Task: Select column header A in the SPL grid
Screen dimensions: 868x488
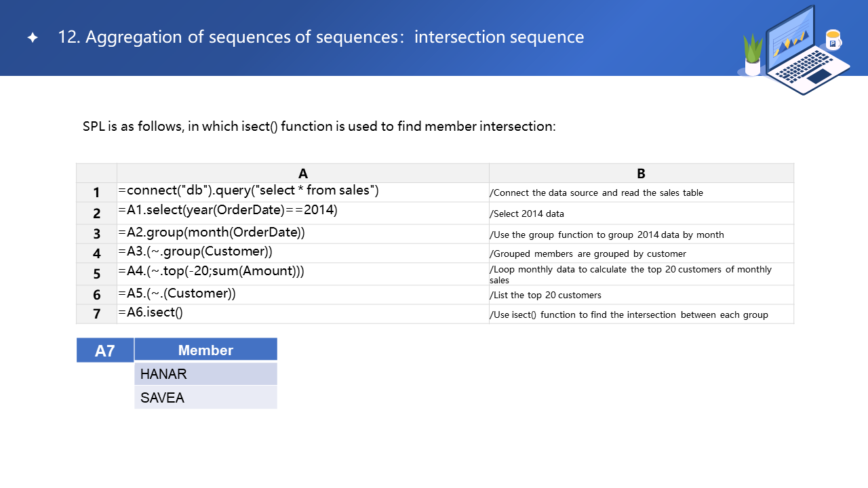Action: click(x=302, y=174)
